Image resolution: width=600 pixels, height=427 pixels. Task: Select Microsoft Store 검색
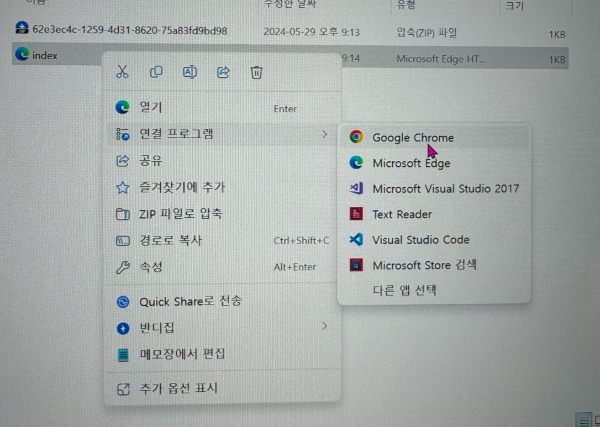tap(434, 265)
